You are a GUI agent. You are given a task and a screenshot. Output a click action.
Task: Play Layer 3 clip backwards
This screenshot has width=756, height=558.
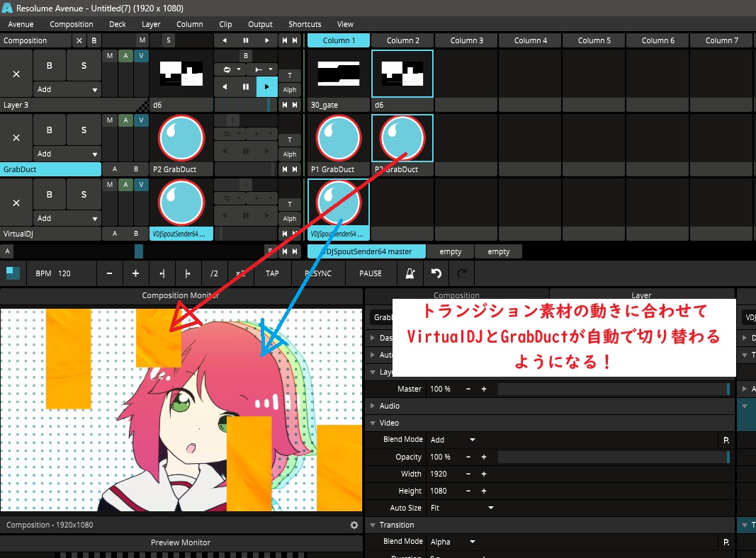point(225,87)
